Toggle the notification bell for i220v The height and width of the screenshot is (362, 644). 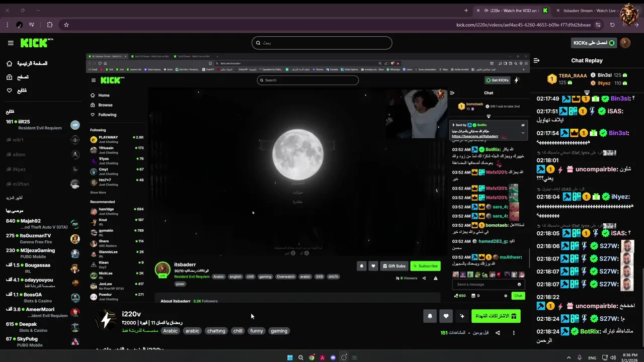pyautogui.click(x=430, y=316)
